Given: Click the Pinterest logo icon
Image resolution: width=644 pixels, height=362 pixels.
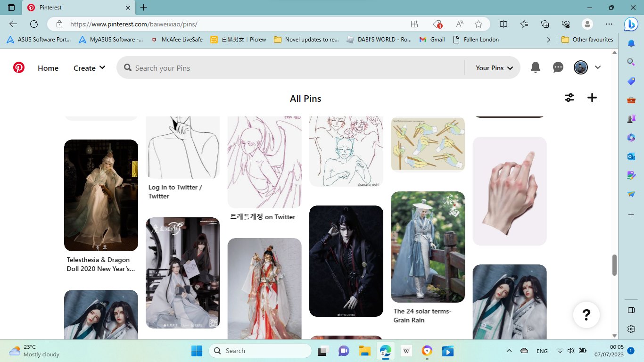Looking at the screenshot, I should (x=19, y=68).
